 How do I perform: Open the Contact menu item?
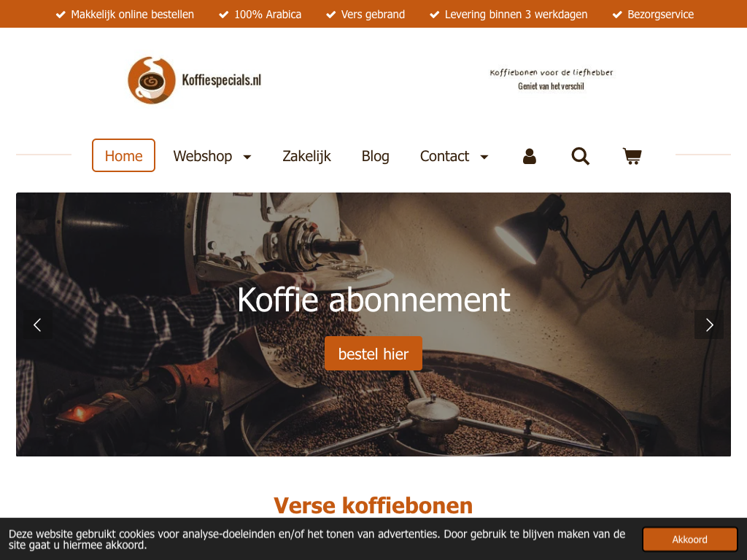[x=444, y=156]
